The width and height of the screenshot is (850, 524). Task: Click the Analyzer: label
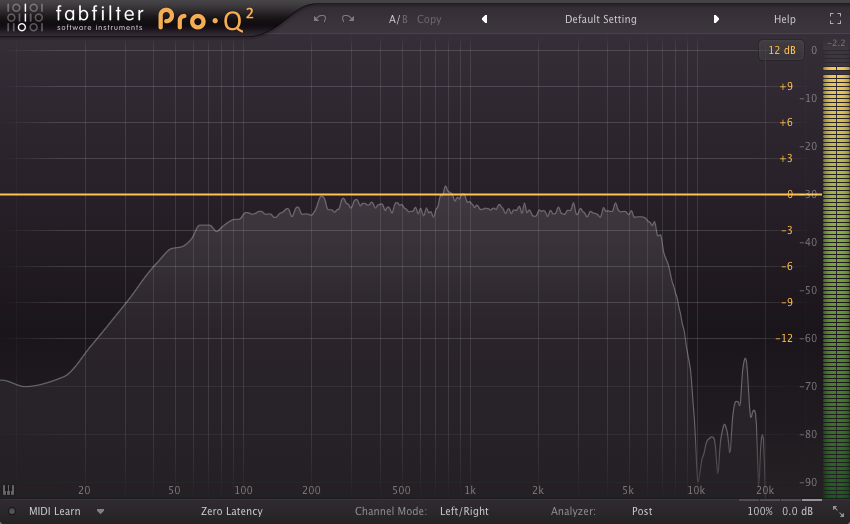573,511
